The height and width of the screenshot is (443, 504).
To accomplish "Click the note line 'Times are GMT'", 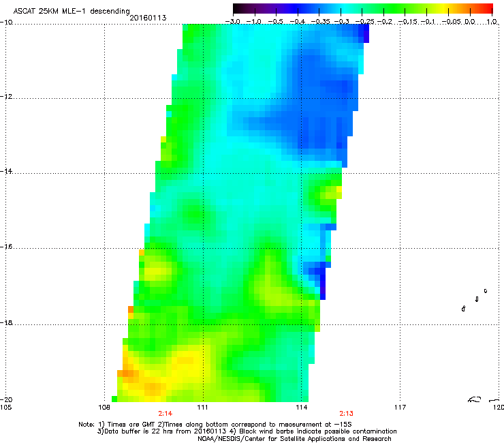I will tap(131, 425).
